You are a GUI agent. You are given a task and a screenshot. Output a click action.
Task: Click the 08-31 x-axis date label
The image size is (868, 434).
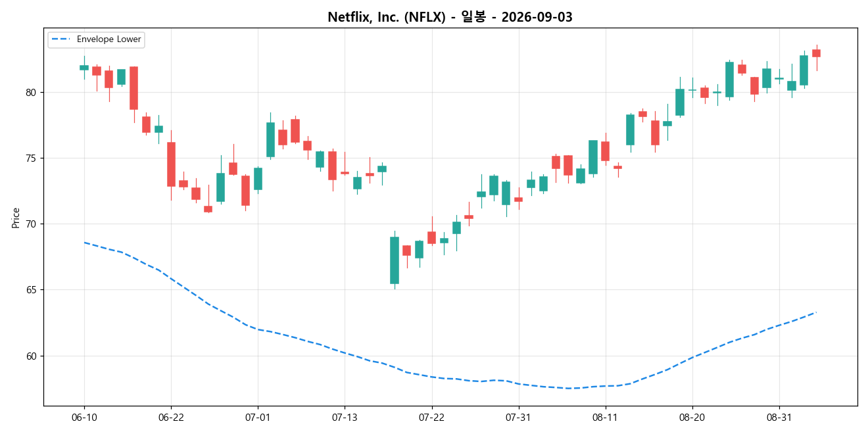click(x=779, y=417)
